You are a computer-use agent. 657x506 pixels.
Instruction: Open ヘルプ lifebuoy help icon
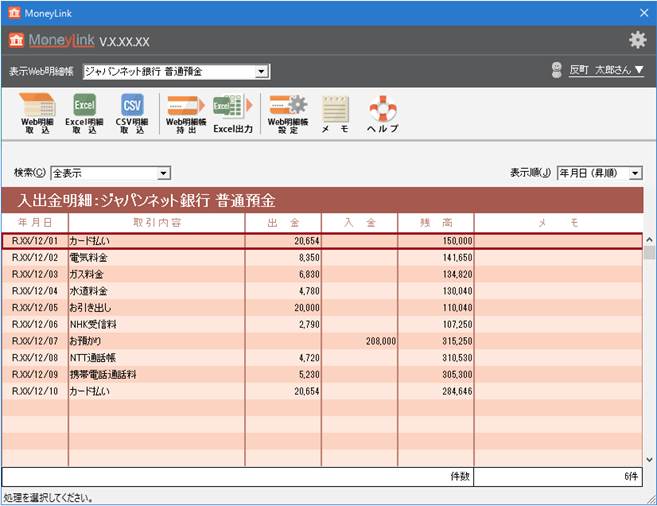point(383,113)
